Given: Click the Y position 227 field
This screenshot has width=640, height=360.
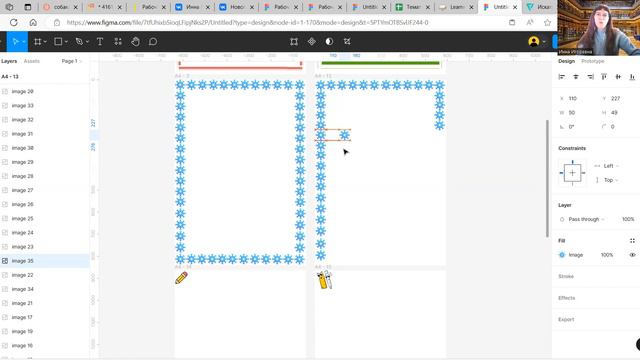Looking at the screenshot, I should coord(616,98).
